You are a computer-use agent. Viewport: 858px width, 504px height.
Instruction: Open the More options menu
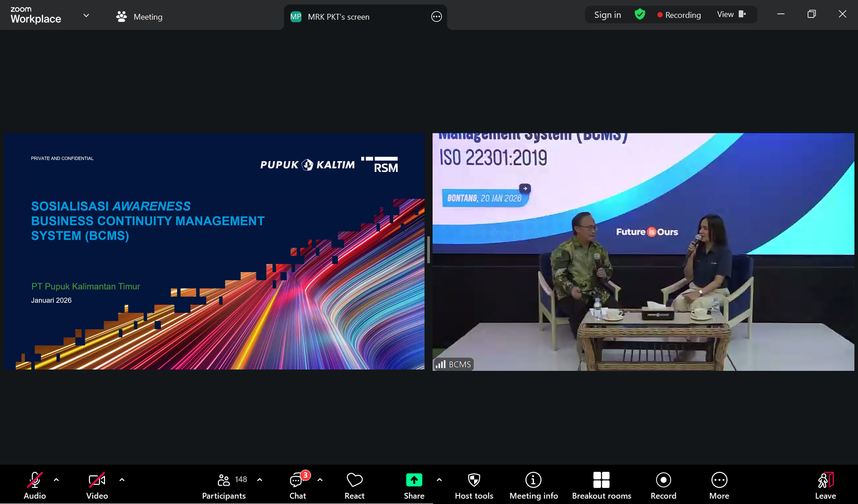point(719,485)
